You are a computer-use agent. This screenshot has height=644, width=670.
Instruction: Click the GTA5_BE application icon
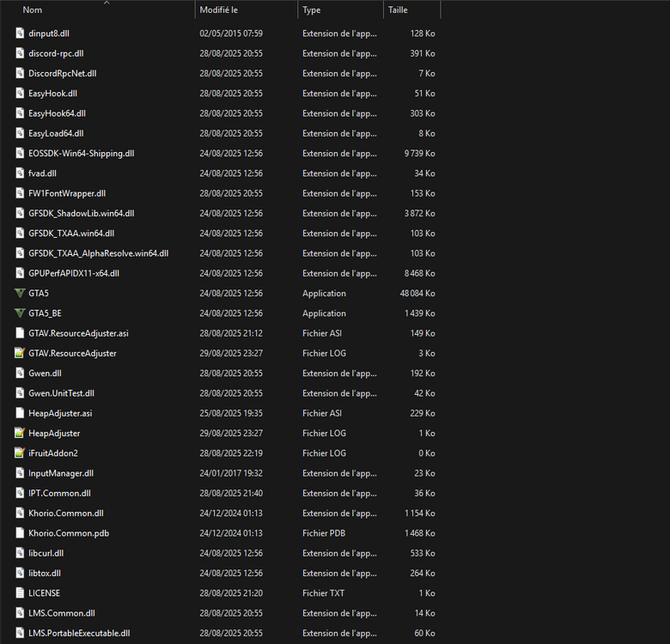coord(20,313)
